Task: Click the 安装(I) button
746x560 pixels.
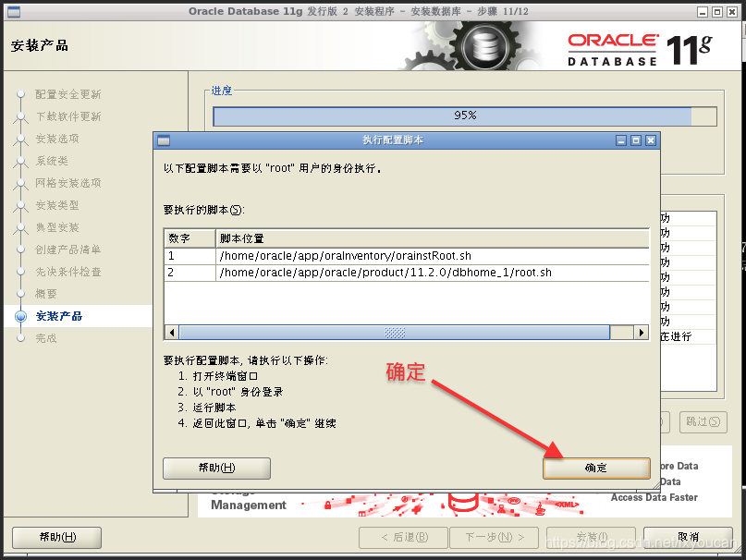Action: (x=592, y=537)
